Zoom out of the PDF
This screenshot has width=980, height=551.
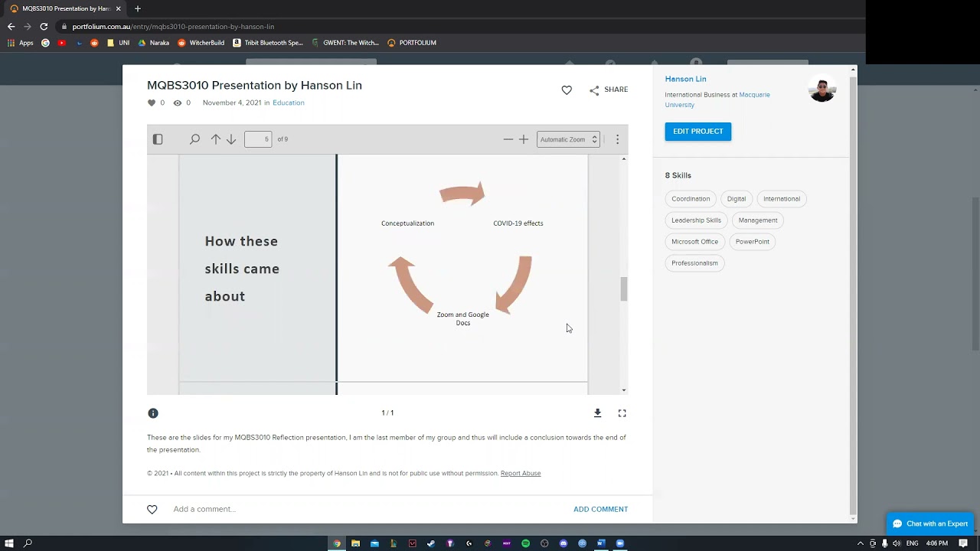pos(508,139)
